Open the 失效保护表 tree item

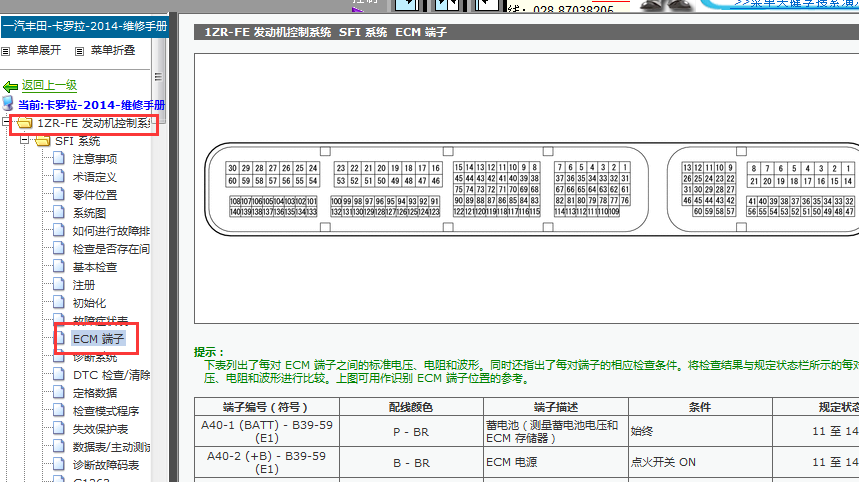pyautogui.click(x=100, y=429)
